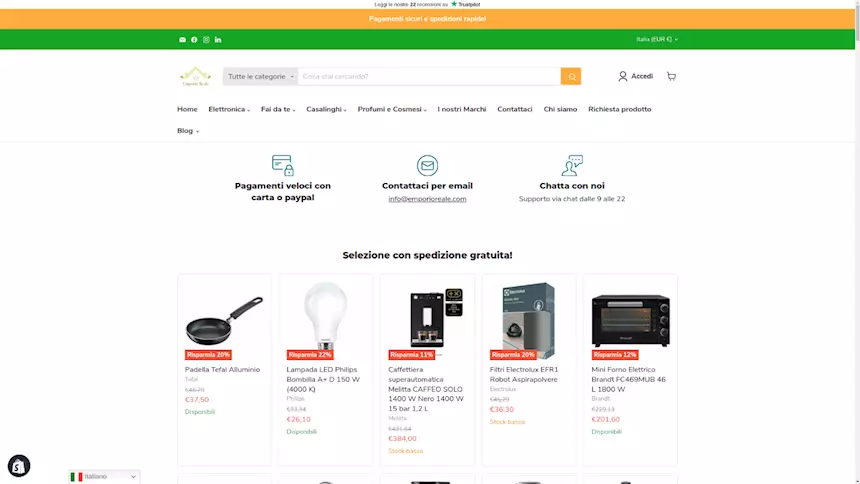
Task: Click the info@emporioreale.com email link
Action: point(427,199)
